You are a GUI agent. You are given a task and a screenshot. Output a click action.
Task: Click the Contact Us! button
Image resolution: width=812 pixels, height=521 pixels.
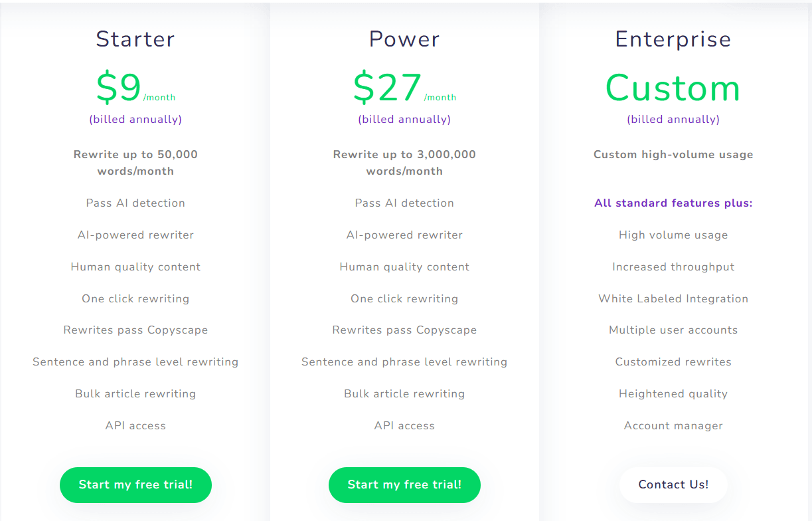click(673, 484)
